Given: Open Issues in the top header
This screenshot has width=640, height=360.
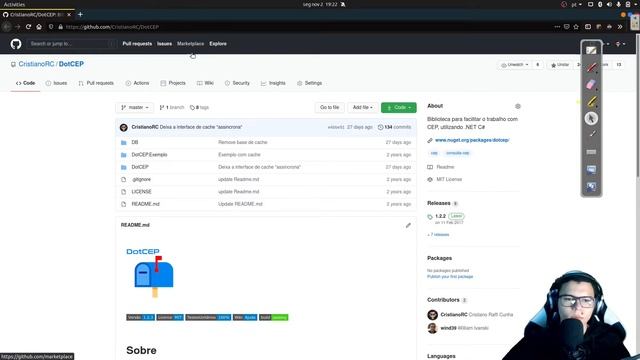Looking at the screenshot, I should (164, 44).
